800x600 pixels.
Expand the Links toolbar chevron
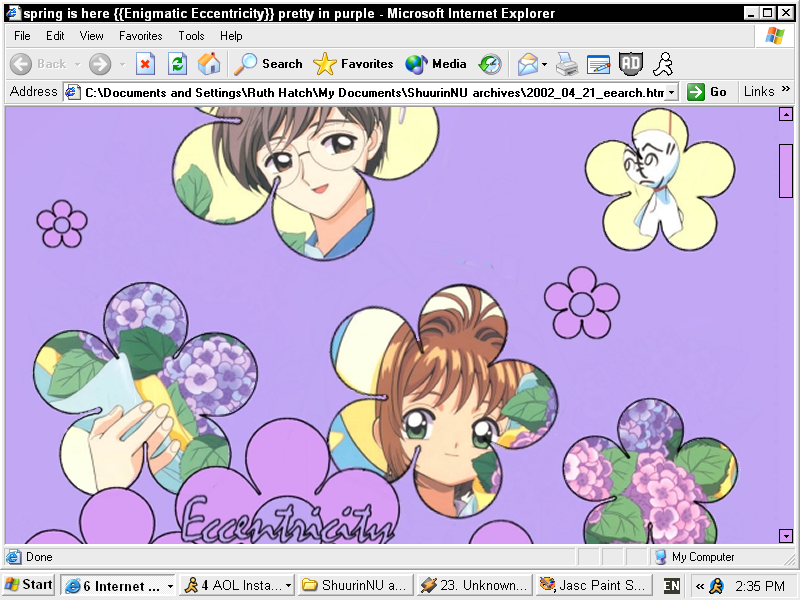pos(786,88)
